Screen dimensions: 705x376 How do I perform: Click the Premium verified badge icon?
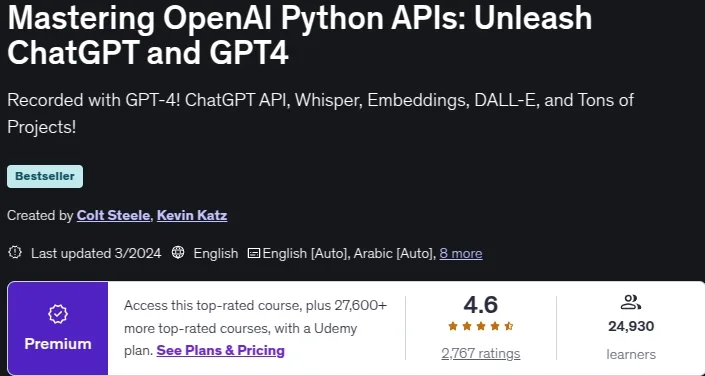tap(58, 314)
